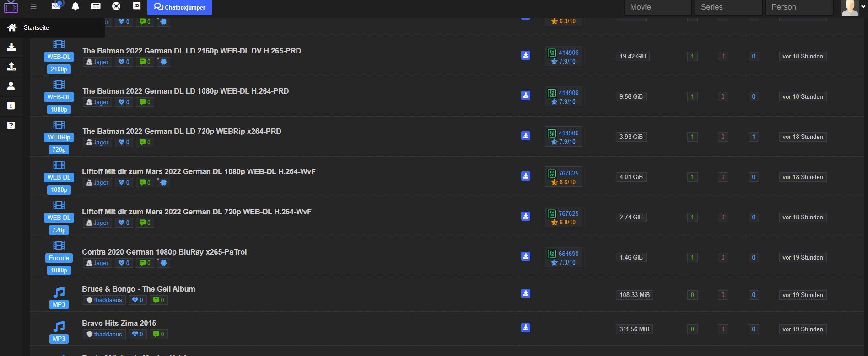Viewport: 868px width, 356px height.
Task: Click comments count on Batman 720p row
Action: click(x=145, y=142)
